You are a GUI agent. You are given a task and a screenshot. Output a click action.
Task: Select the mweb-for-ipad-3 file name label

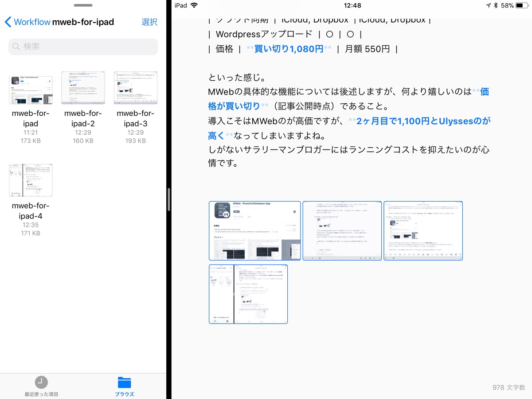pyautogui.click(x=135, y=118)
